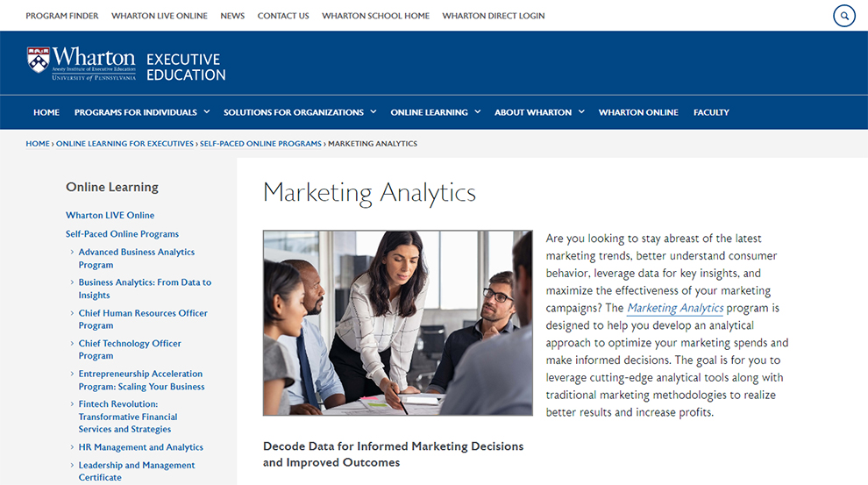Open Fintech Revolution program link

tap(128, 417)
